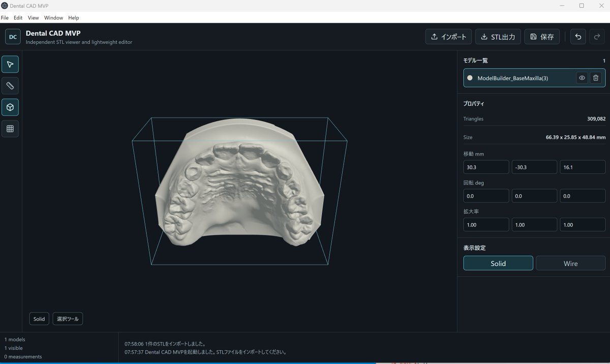Activate the ruler measurement tool
The image size is (610, 364).
10,86
